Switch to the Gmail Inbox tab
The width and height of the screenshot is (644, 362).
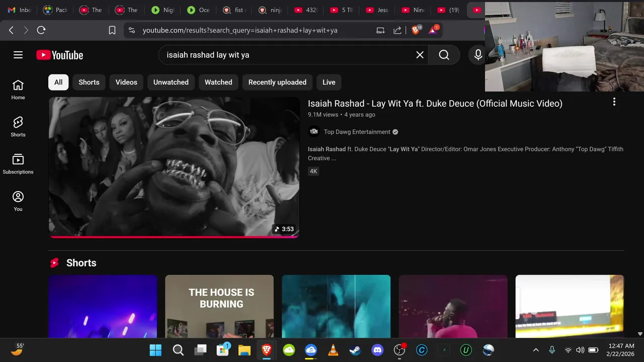[19, 10]
